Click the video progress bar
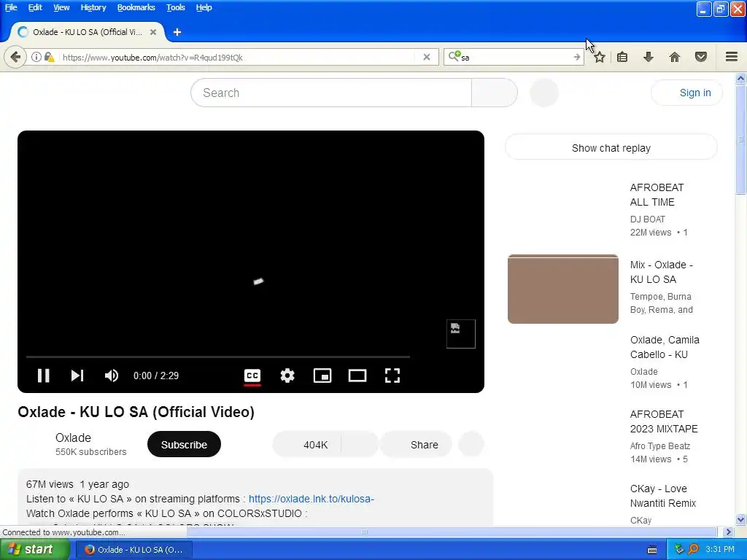 (x=217, y=356)
